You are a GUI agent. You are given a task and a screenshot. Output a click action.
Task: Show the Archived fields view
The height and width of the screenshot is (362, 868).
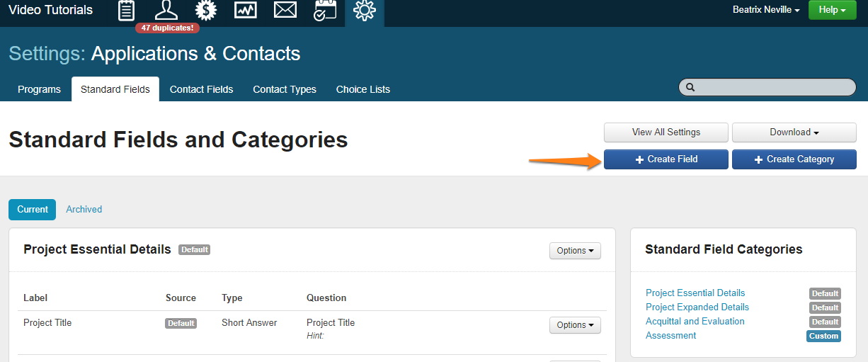(84, 210)
